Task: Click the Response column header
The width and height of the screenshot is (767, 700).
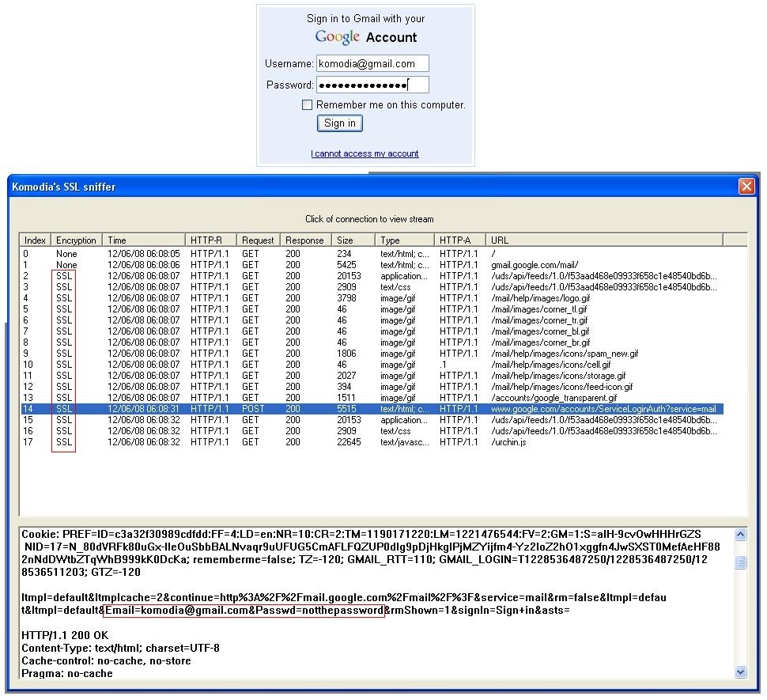Action: (x=304, y=240)
